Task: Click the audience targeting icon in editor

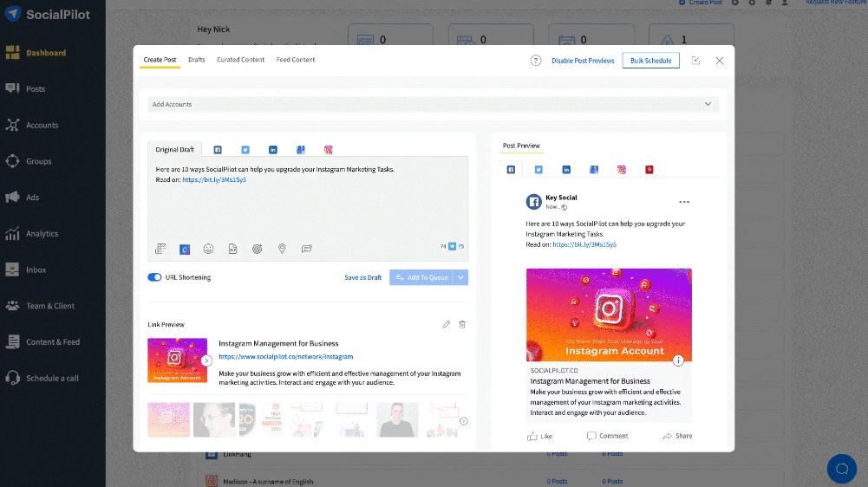Action: click(258, 249)
